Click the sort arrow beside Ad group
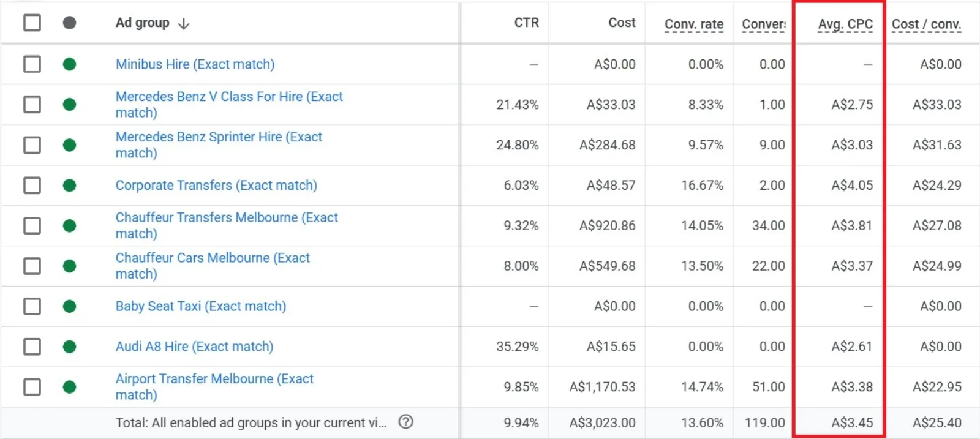 (x=183, y=24)
